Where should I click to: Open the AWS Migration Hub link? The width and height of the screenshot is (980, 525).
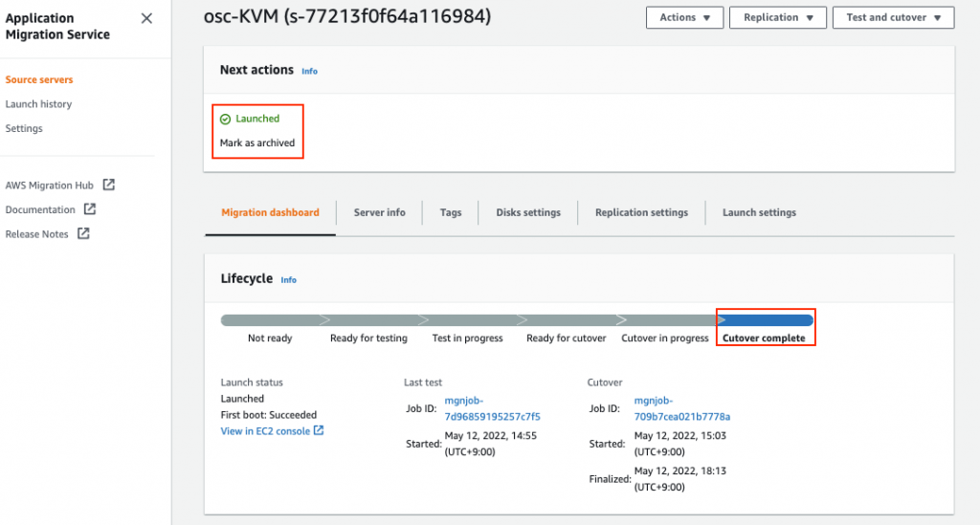[x=50, y=185]
